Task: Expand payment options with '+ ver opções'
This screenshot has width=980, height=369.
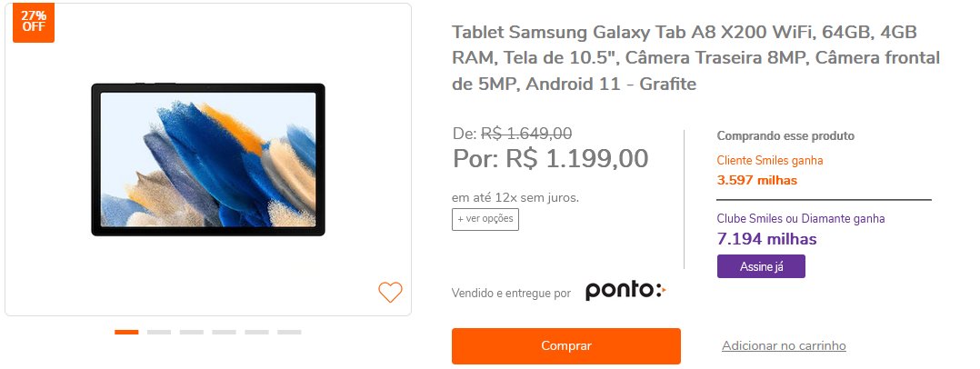Action: click(485, 219)
